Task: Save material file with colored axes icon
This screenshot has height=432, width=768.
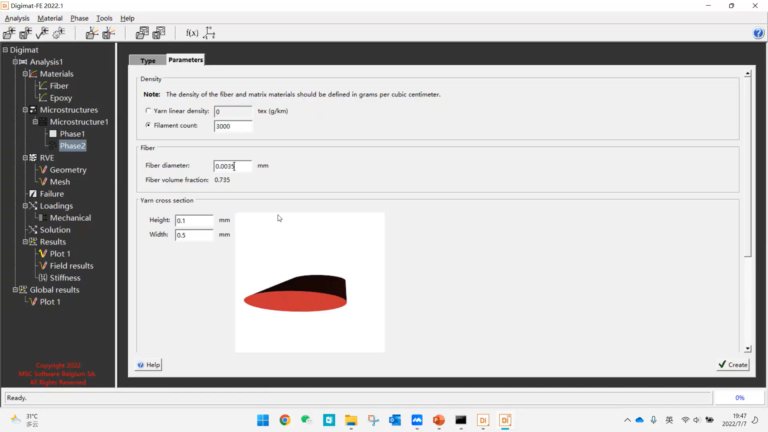Action: (x=108, y=33)
